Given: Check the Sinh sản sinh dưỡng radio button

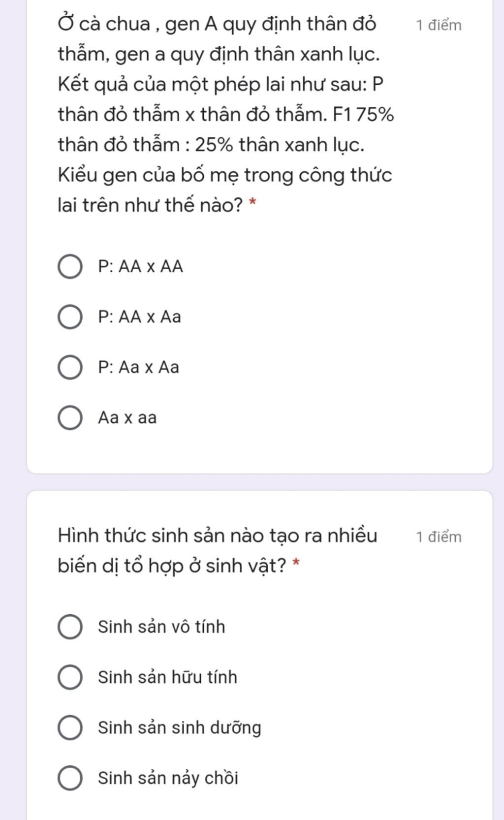Looking at the screenshot, I should (70, 728).
